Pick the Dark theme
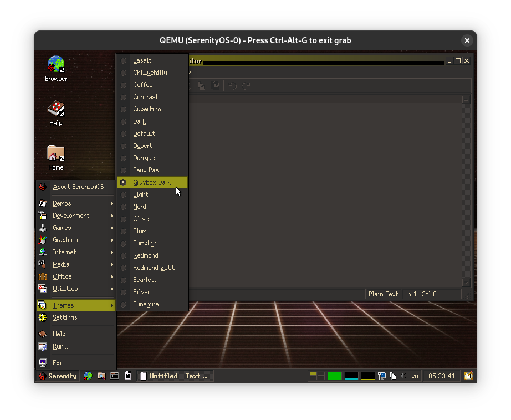This screenshot has width=511, height=420. tap(152, 121)
